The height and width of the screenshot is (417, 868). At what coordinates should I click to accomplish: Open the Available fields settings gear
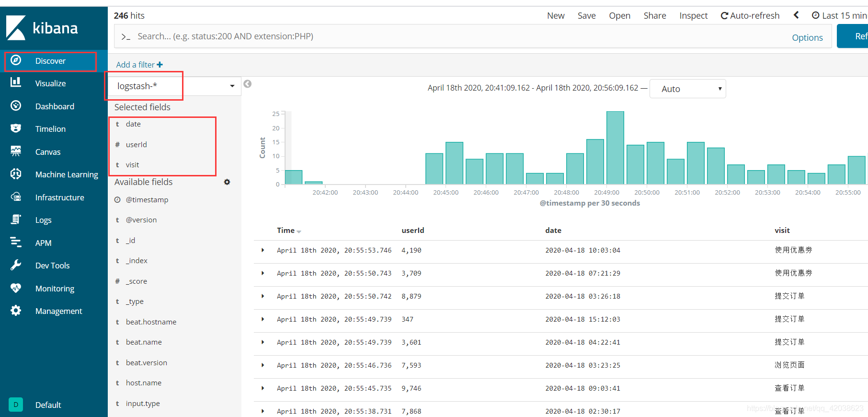click(x=227, y=182)
